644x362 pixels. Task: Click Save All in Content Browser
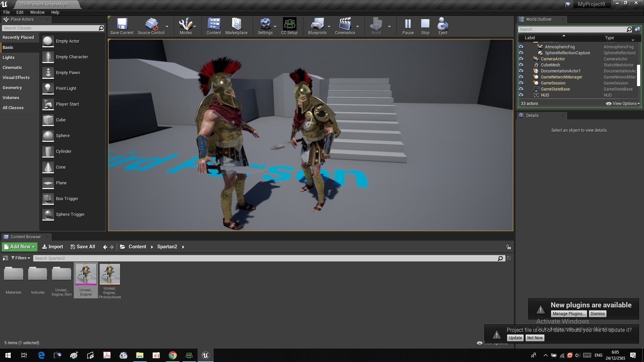[x=83, y=247]
